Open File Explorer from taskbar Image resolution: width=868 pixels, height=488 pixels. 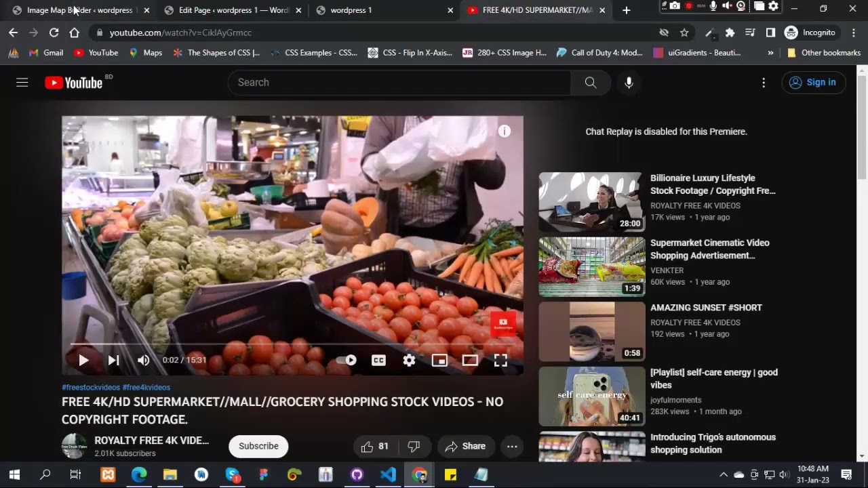[x=170, y=474]
